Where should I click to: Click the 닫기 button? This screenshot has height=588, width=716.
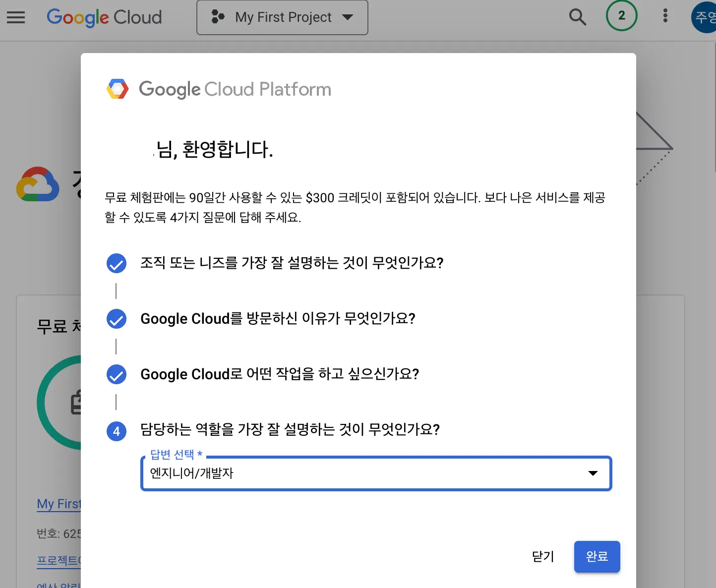point(543,557)
